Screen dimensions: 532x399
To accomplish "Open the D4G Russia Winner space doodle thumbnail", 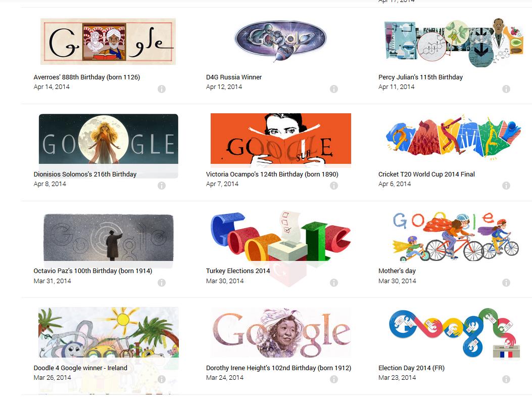I will (280, 41).
